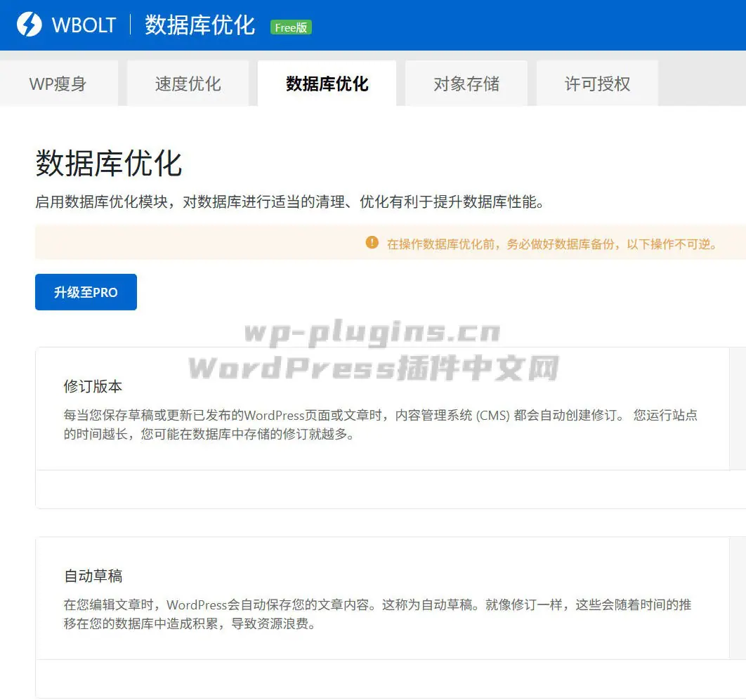Click the 自动草稿 section heading

93,576
